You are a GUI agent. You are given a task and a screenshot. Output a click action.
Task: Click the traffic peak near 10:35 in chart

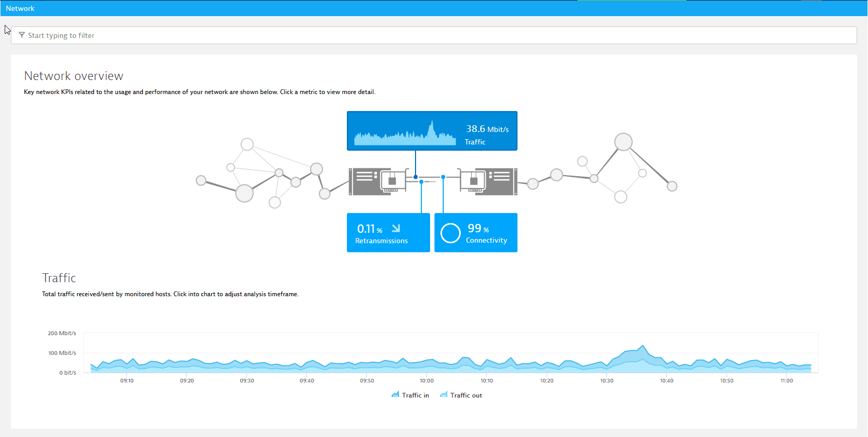[x=643, y=346]
